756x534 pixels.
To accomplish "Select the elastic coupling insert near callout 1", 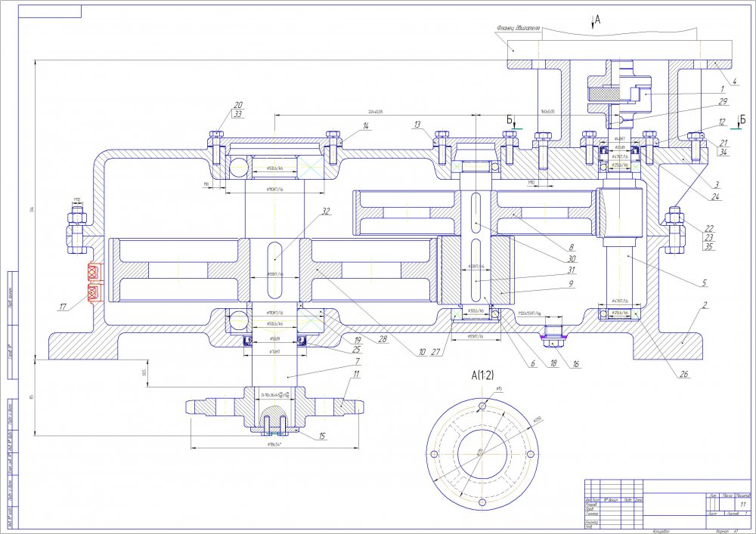I will (x=603, y=96).
